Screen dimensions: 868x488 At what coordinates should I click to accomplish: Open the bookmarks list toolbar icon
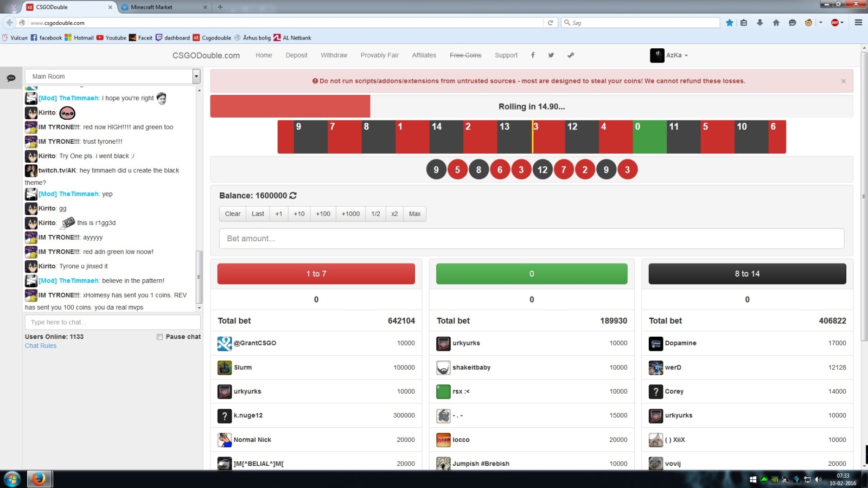click(x=744, y=23)
